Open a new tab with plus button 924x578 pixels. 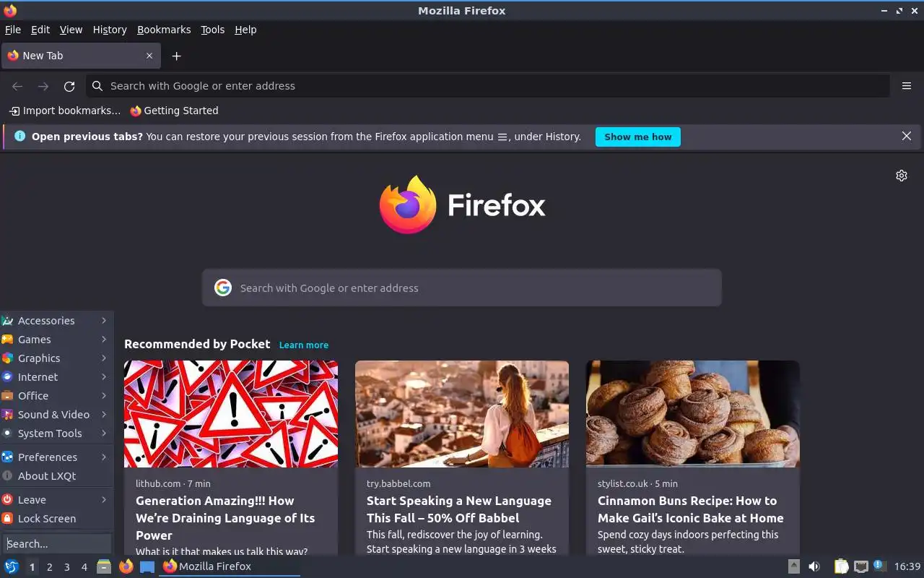point(176,56)
